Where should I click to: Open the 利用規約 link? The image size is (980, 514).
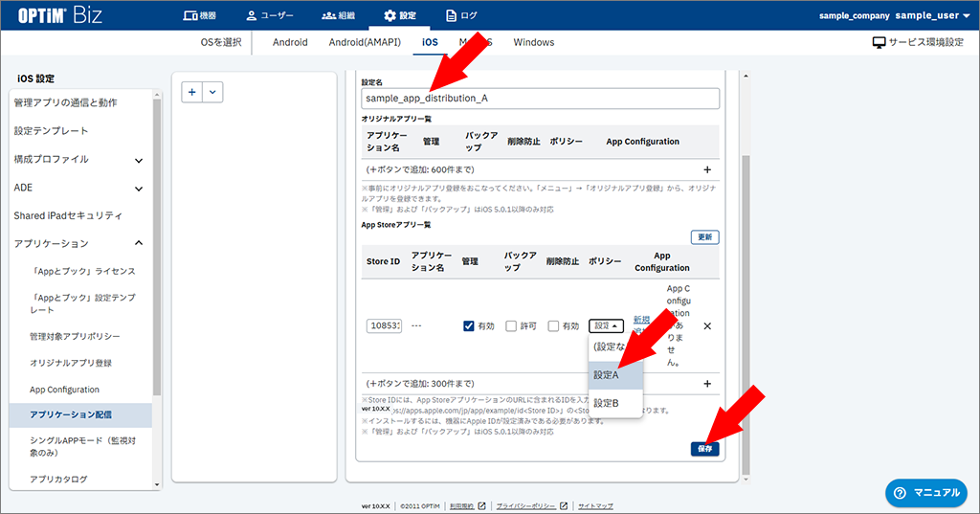(x=467, y=506)
